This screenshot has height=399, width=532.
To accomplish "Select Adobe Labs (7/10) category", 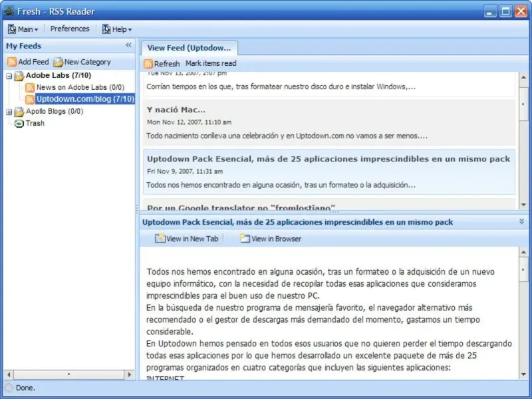I will (x=59, y=75).
